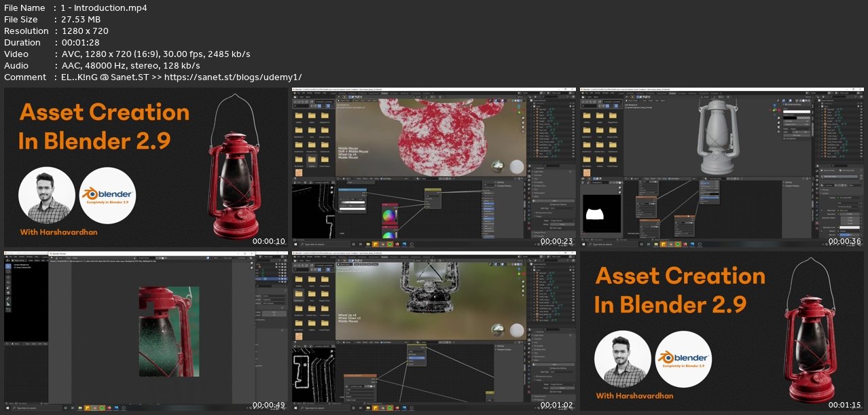Image resolution: width=868 pixels, height=415 pixels.
Task: Click the ColorRamp gradient bar in 00:00:23 frame
Action: [351, 203]
